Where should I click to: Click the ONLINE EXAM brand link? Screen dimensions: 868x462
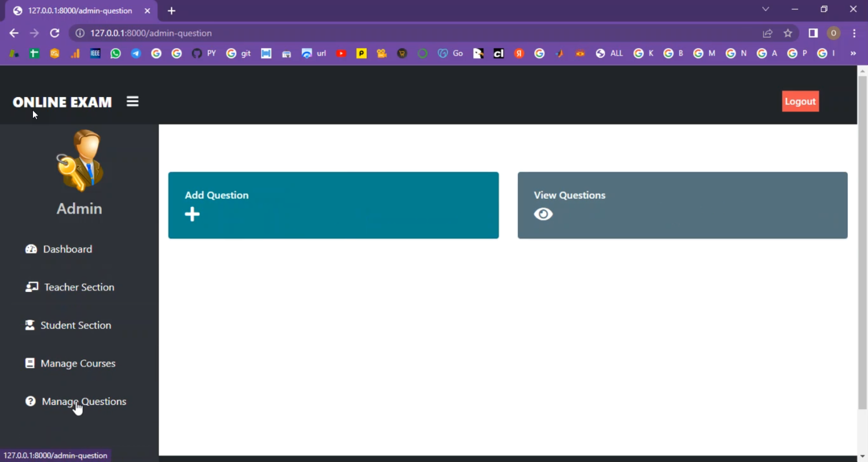click(62, 102)
